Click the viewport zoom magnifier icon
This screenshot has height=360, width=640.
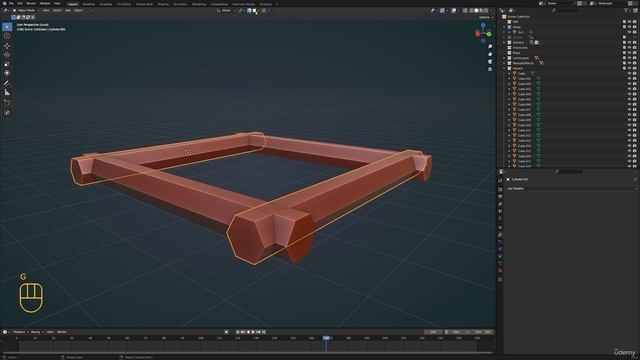[x=490, y=47]
